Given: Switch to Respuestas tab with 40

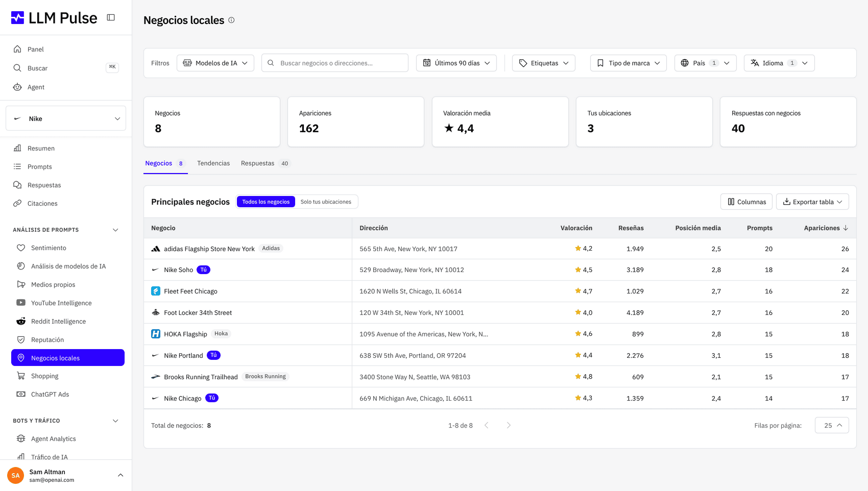Looking at the screenshot, I should click(x=265, y=163).
